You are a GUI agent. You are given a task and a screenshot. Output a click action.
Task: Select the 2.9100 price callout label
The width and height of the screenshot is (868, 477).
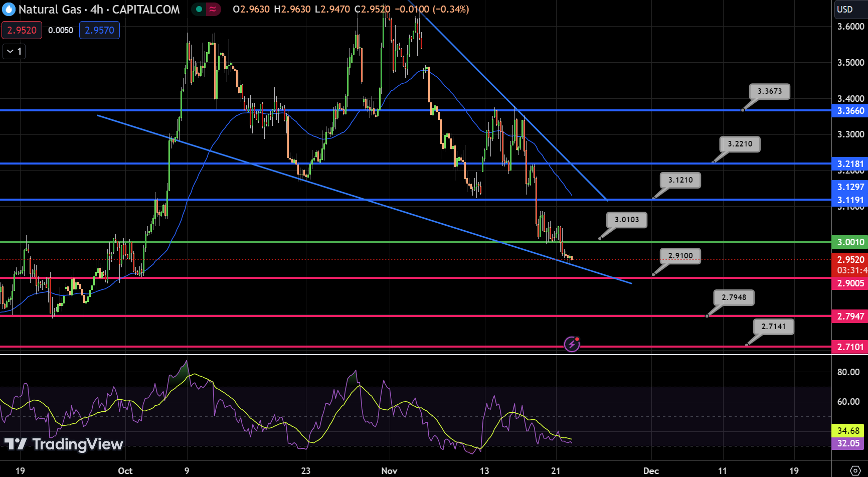pos(680,256)
